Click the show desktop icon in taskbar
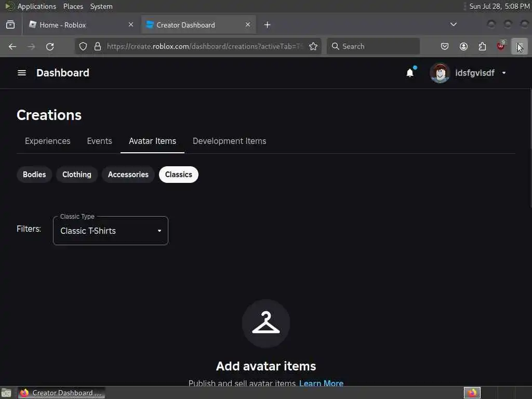The height and width of the screenshot is (399, 532). coord(6,393)
